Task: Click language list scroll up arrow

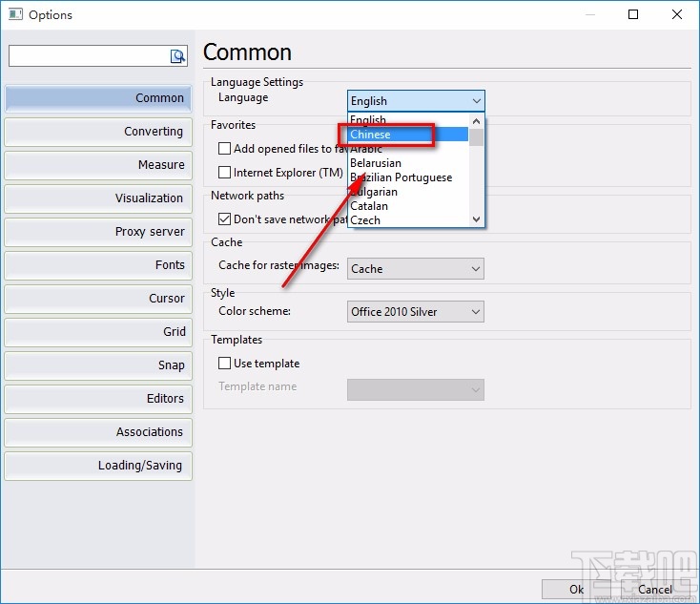Action: click(x=476, y=121)
